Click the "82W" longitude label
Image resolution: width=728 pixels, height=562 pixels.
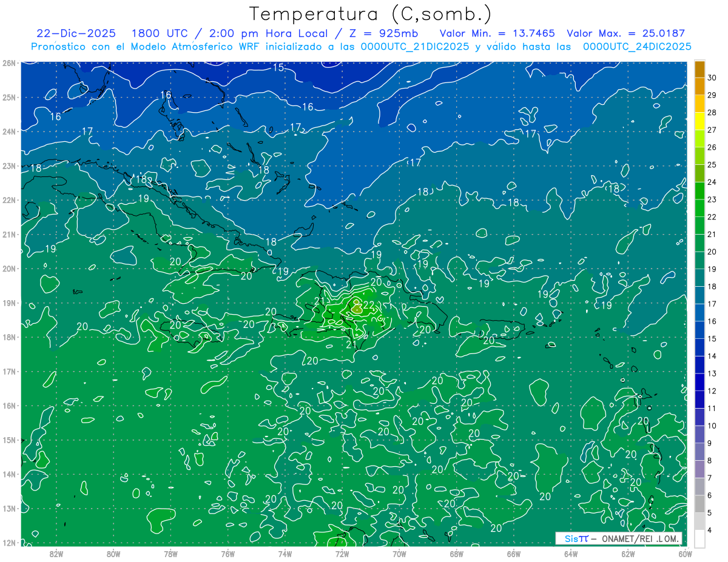[56, 554]
